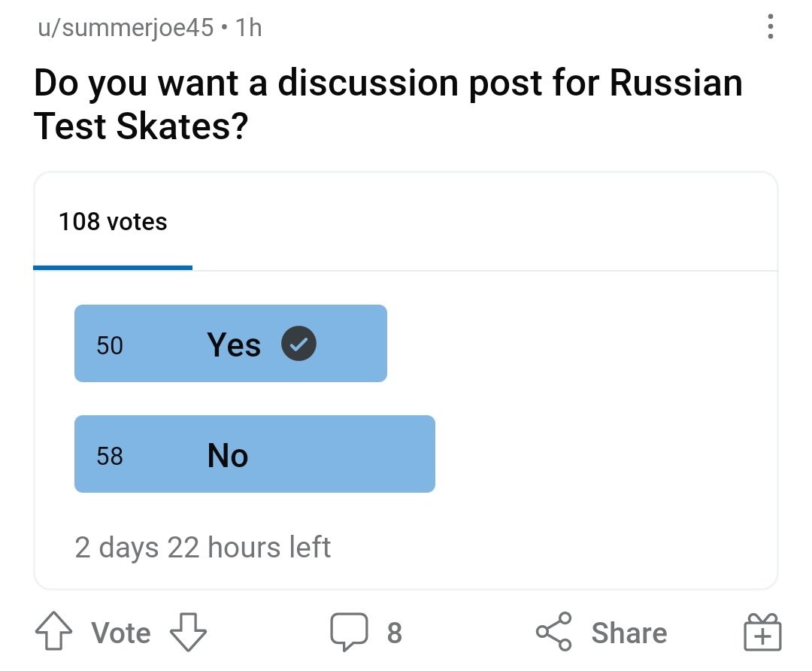
Task: Click the comment count number 8
Action: [395, 633]
